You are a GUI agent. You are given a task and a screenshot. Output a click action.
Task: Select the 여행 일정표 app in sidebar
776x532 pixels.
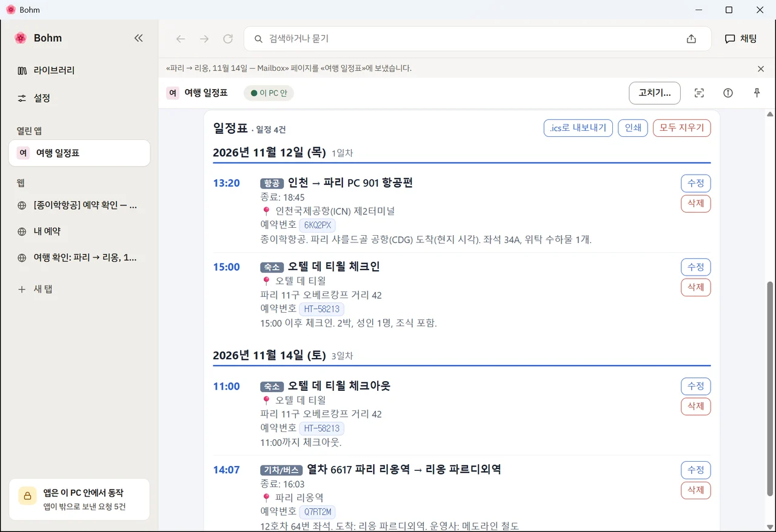[x=79, y=153]
